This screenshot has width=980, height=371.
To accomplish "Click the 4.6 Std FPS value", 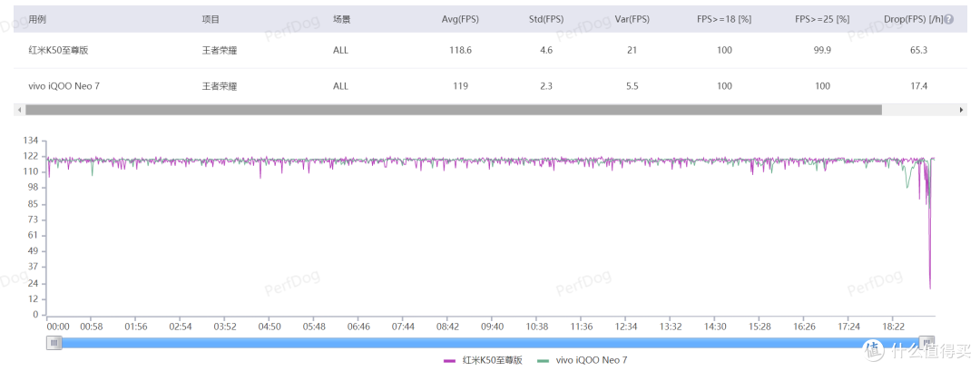I will 546,50.
